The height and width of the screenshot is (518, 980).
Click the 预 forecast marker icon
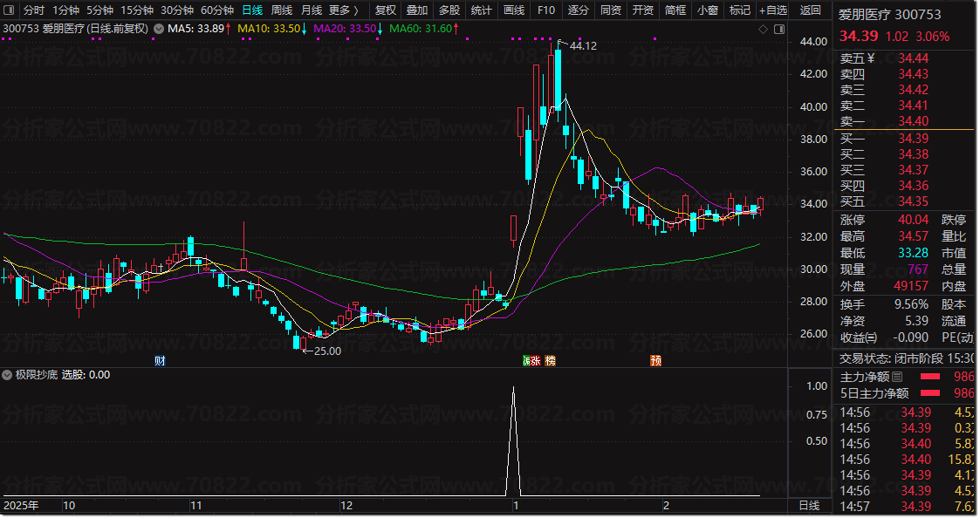654,360
